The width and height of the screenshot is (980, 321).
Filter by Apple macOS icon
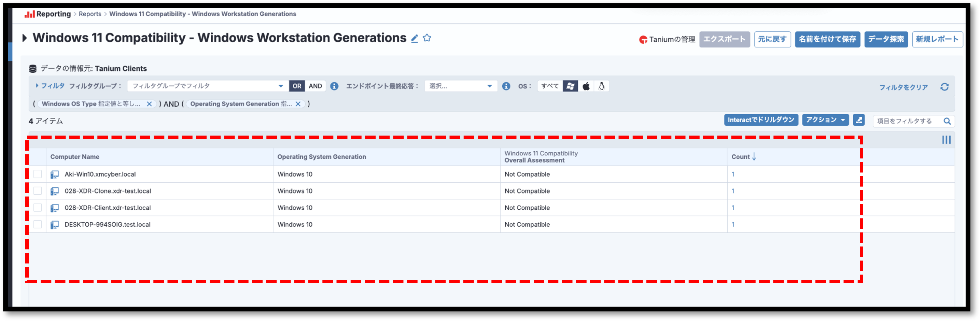pyautogui.click(x=586, y=86)
